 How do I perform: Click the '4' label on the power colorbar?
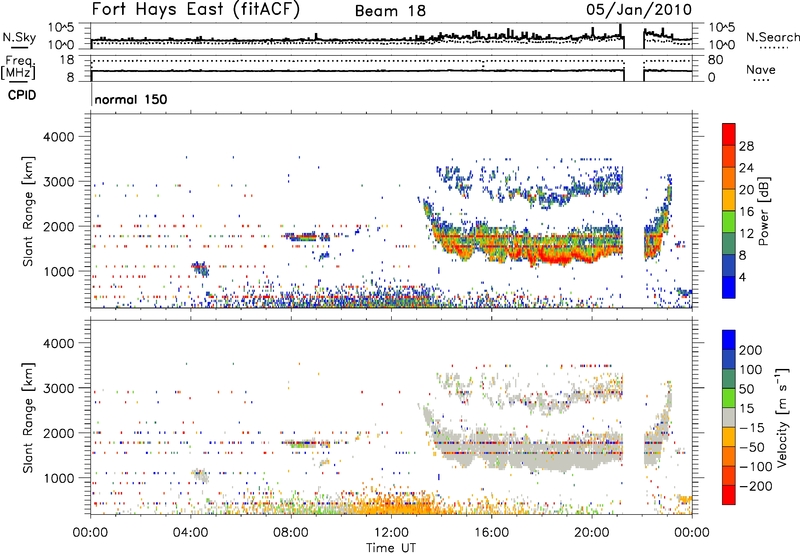click(x=742, y=277)
